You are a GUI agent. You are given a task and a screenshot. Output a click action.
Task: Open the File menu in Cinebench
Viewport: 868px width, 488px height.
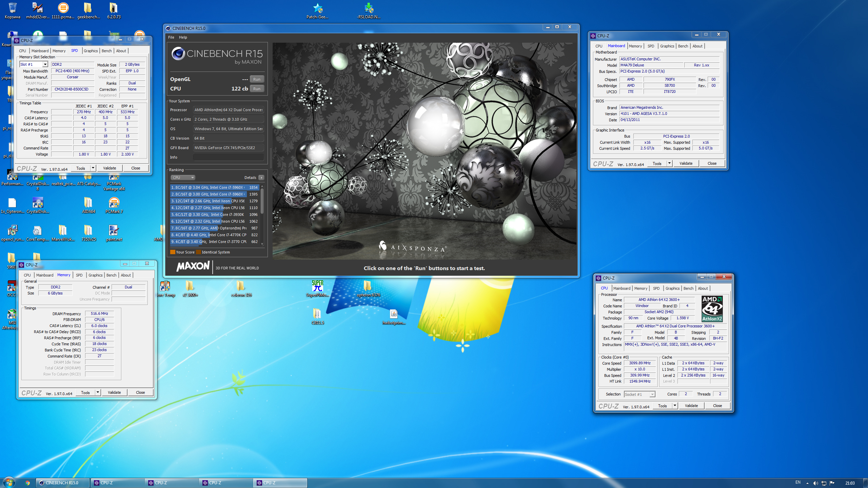click(171, 37)
